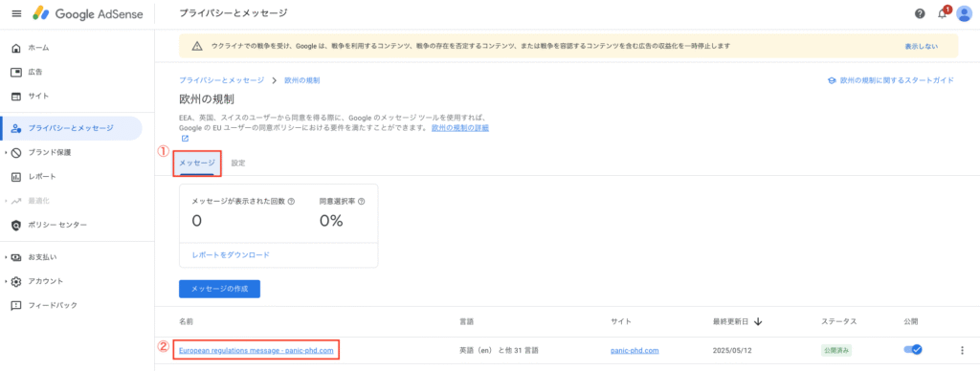Click the 2025/05/12 date cell
The image size is (980, 371).
[732, 350]
